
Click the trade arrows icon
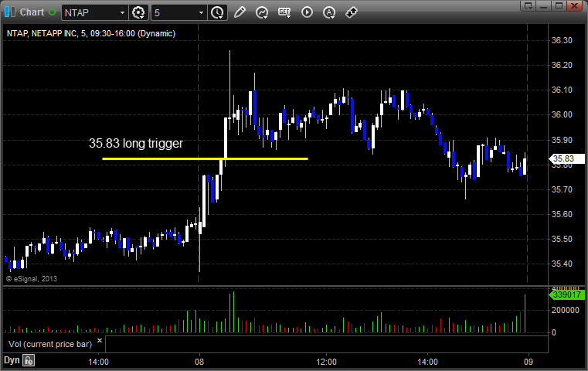pyautogui.click(x=352, y=12)
